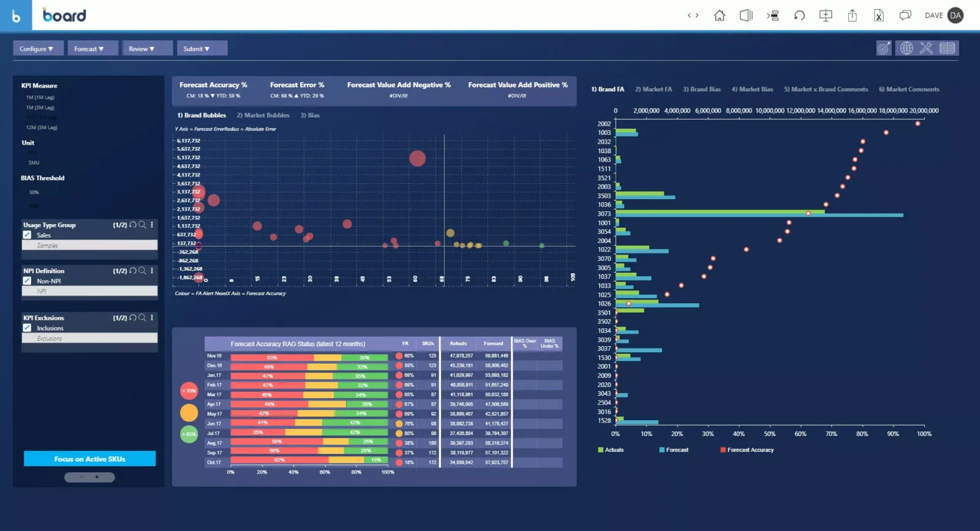Image resolution: width=980 pixels, height=531 pixels.
Task: Toggle the Inclusions checkbox
Action: 28,328
